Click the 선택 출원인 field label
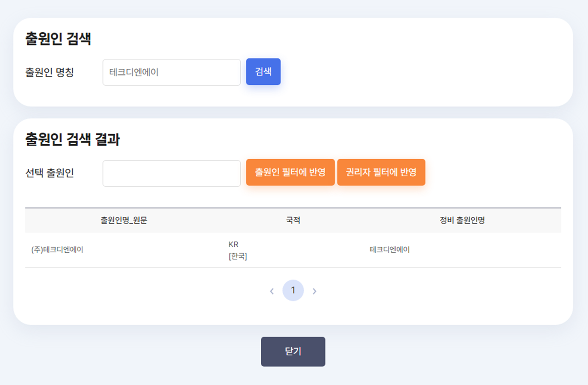Image resolution: width=588 pixels, height=385 pixels. tap(50, 173)
